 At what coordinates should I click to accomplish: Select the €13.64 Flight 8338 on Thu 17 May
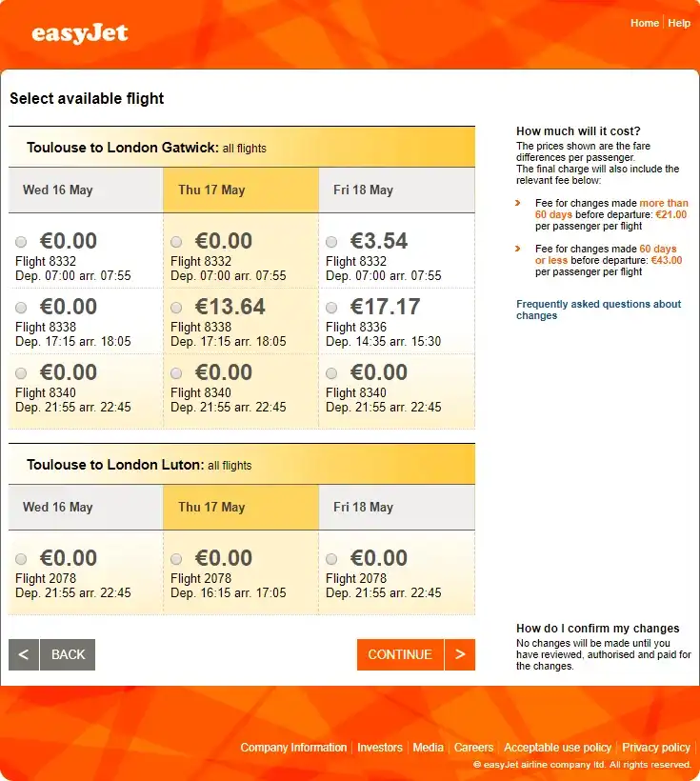(176, 307)
